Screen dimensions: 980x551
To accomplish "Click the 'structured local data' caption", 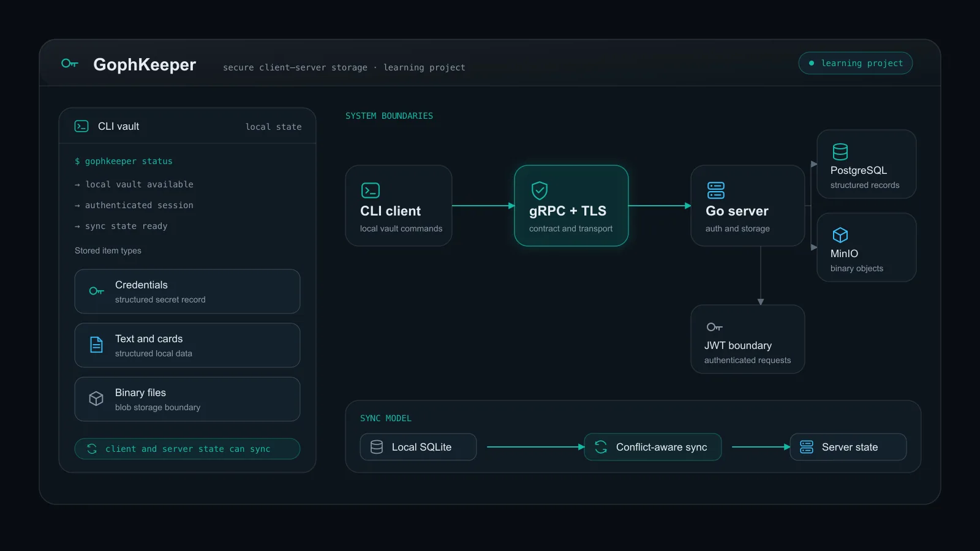I will pos(154,353).
